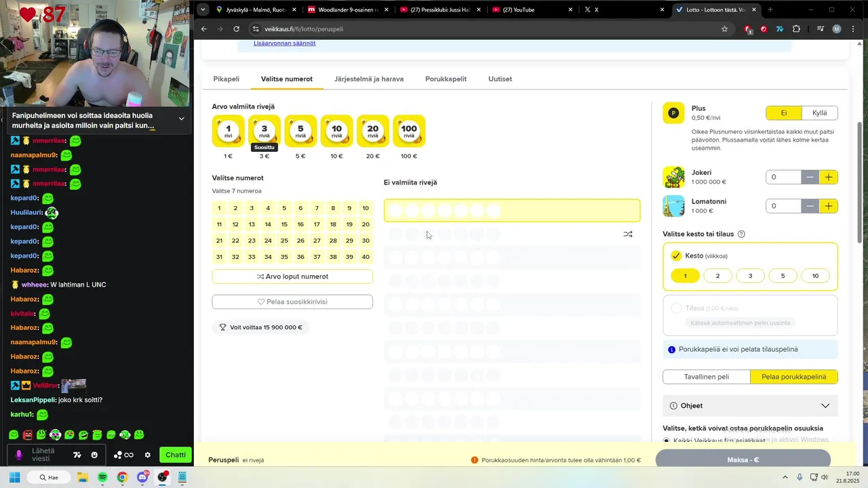Toggle the Kesto checkmark option
This screenshot has width=868, height=488.
click(676, 256)
